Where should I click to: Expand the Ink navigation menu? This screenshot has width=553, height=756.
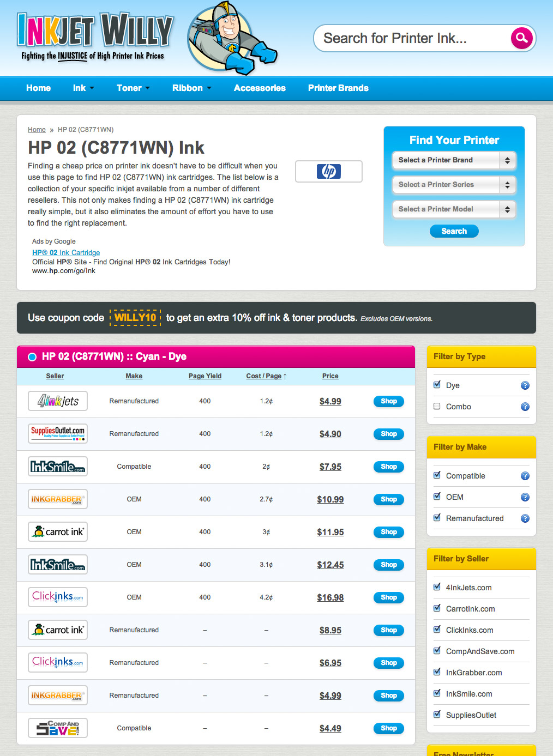pyautogui.click(x=83, y=88)
